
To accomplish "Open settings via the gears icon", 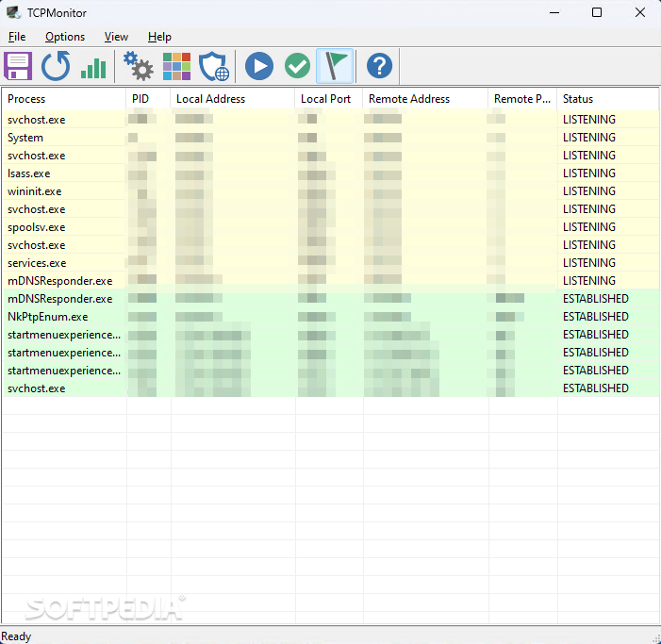I will (139, 66).
